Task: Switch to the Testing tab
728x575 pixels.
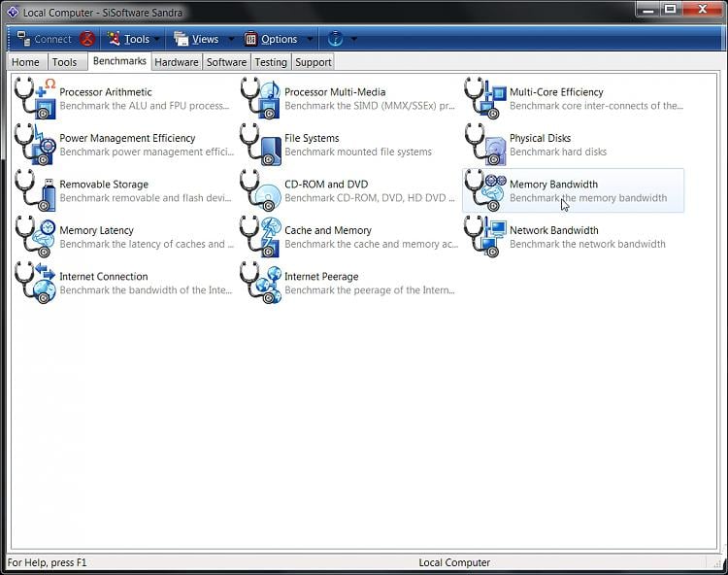Action: [x=271, y=62]
